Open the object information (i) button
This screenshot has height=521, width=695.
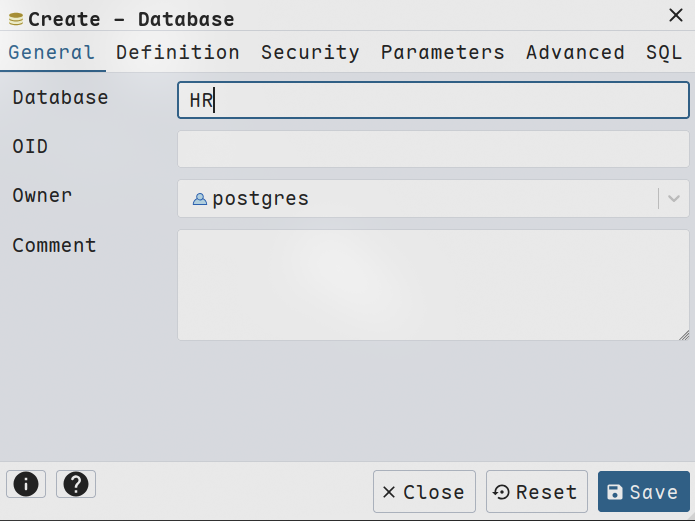[x=26, y=484]
